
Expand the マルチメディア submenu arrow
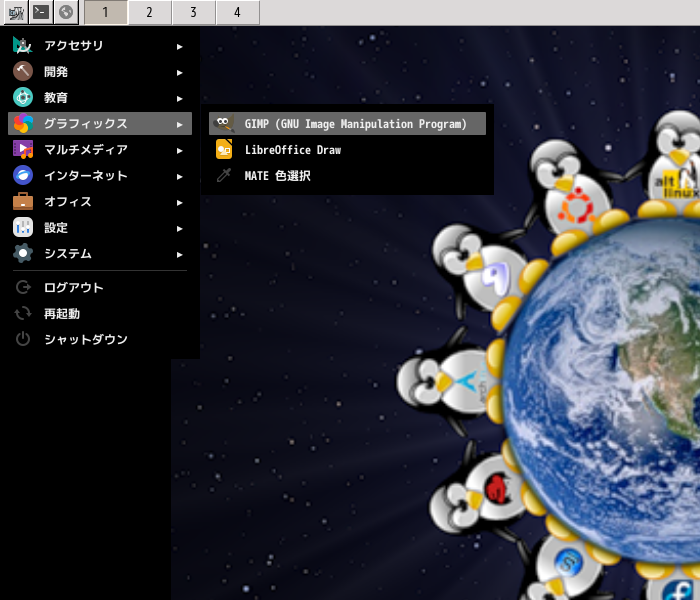(180, 150)
